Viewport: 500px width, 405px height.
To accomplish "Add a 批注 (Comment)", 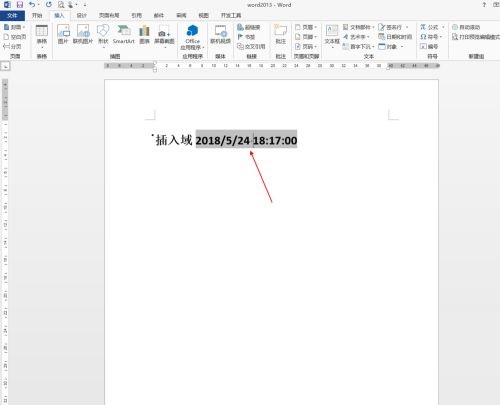I will click(281, 35).
